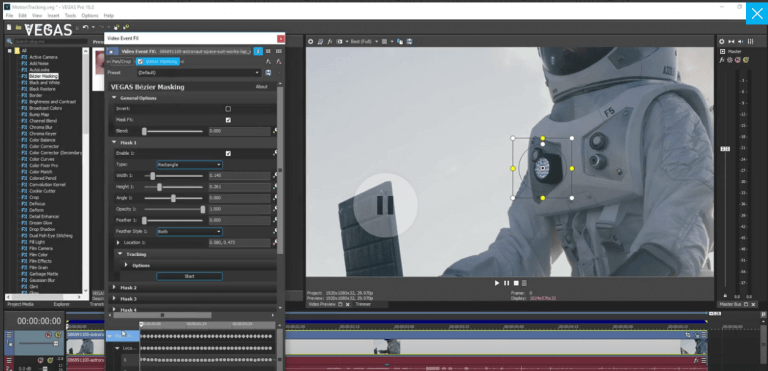Open the mask Type dropdown
The width and height of the screenshot is (768, 371).
point(190,165)
